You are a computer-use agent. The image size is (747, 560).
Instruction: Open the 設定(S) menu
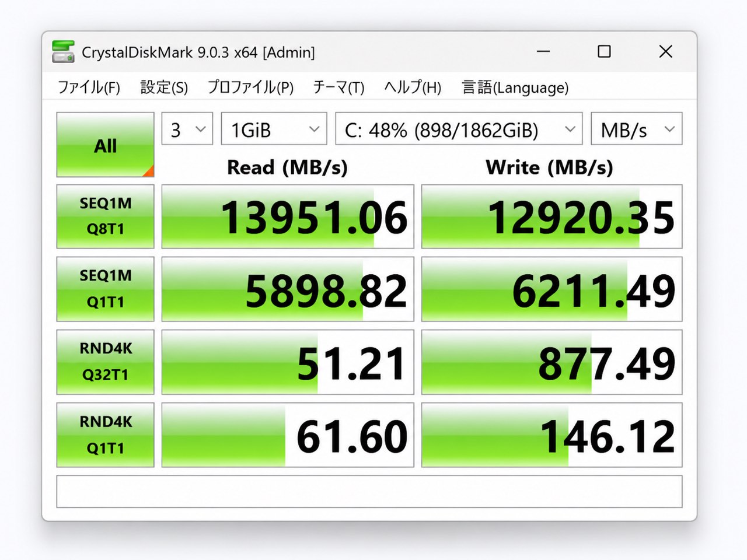(164, 87)
